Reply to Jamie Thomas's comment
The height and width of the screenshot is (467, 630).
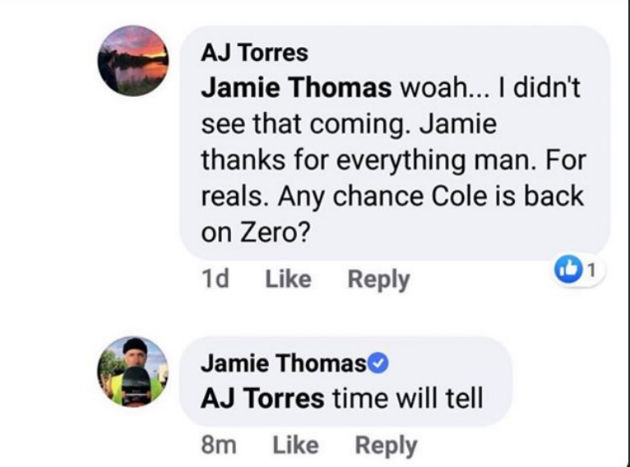click(385, 444)
